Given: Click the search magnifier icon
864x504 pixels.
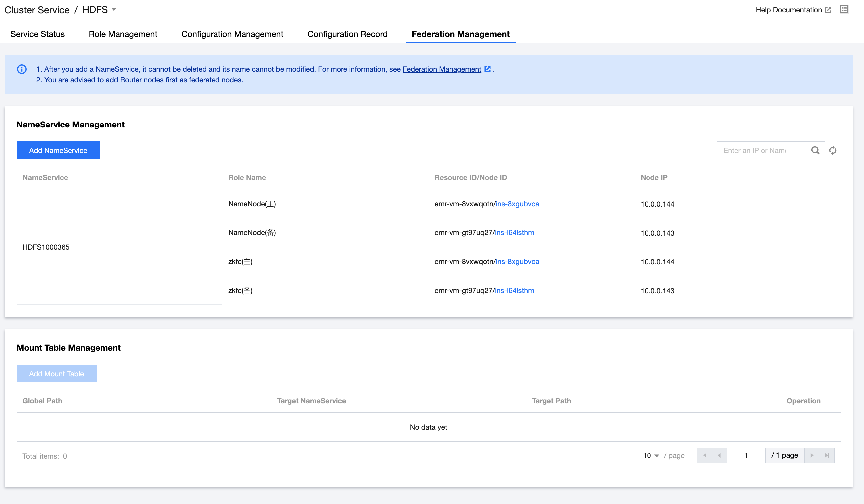Looking at the screenshot, I should click(x=815, y=150).
